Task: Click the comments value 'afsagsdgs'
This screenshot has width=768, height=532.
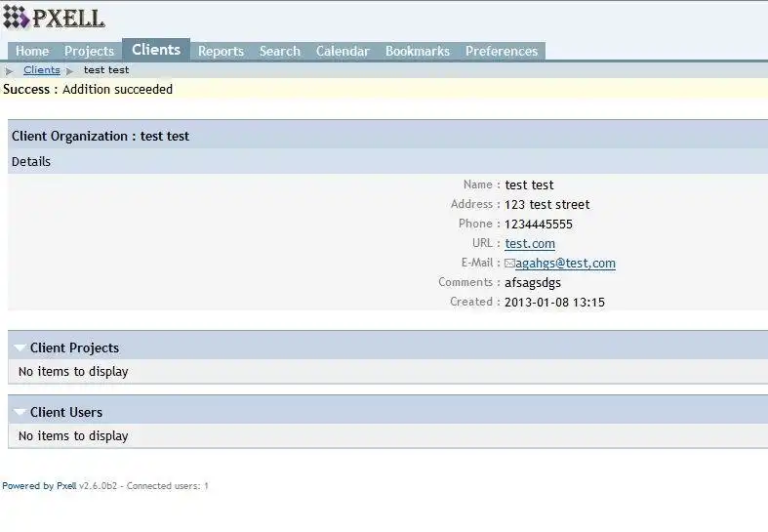Action: pyautogui.click(x=533, y=283)
